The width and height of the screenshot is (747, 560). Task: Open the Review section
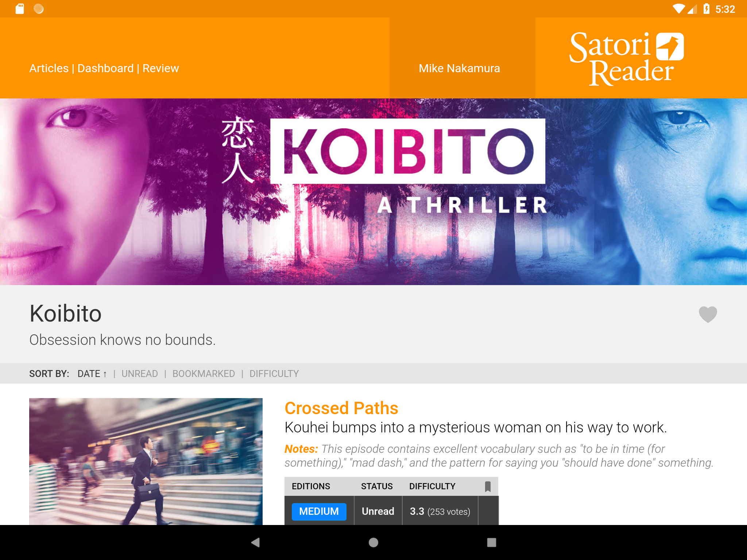pyautogui.click(x=160, y=68)
